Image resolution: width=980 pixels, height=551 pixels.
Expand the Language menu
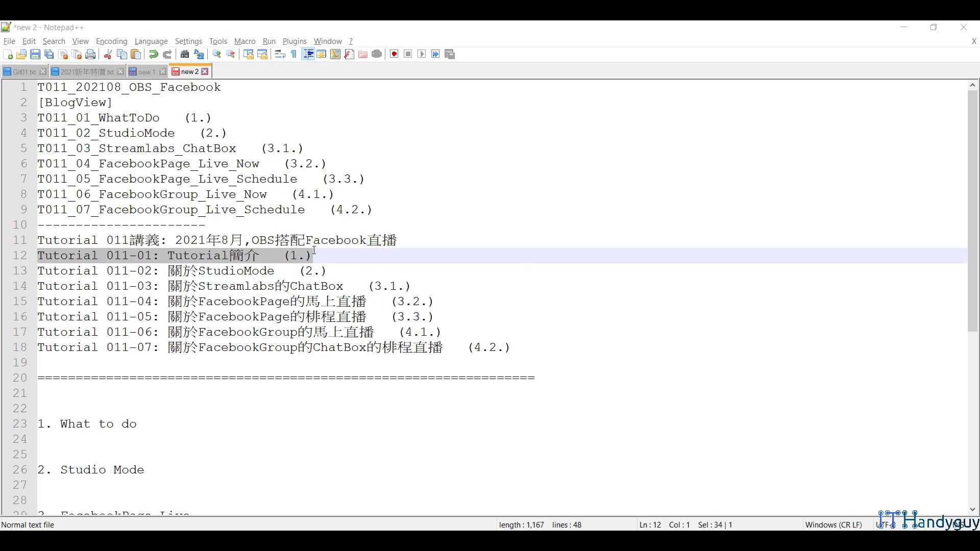click(151, 41)
